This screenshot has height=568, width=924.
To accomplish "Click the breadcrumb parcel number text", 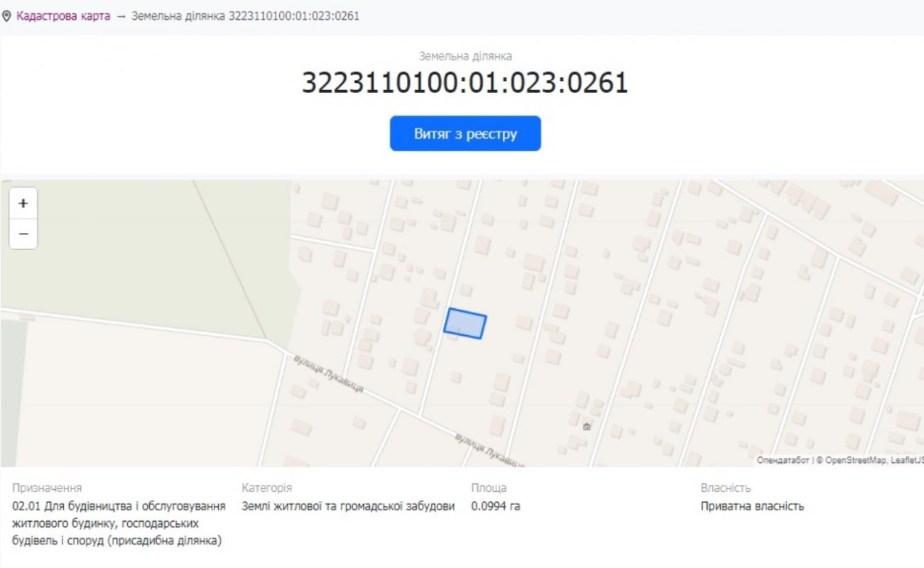I will (245, 16).
